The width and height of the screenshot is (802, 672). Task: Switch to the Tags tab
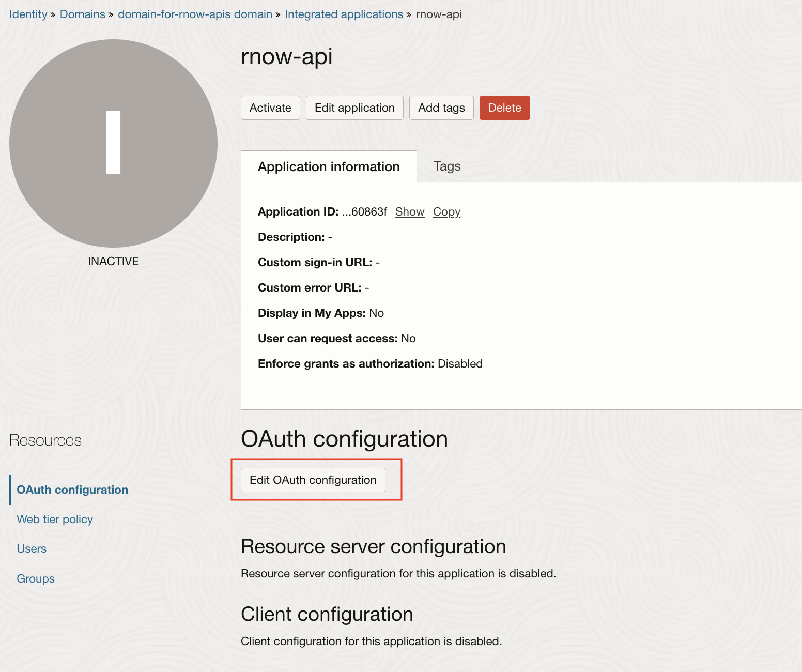446,166
